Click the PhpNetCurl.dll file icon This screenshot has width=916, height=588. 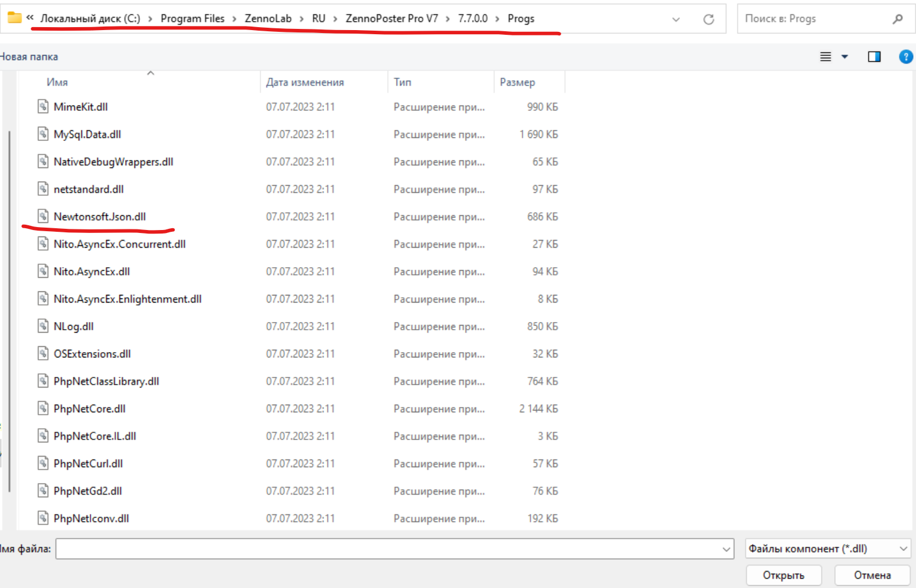[43, 463]
